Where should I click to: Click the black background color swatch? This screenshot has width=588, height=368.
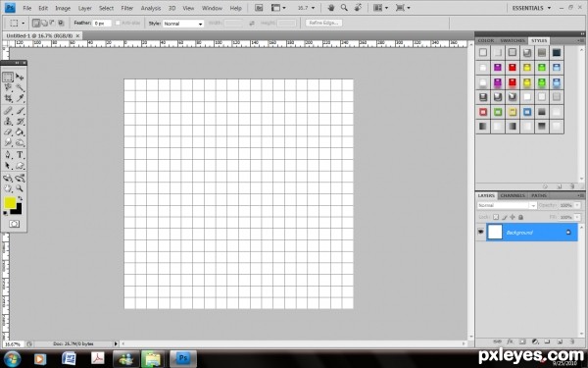(x=18, y=210)
